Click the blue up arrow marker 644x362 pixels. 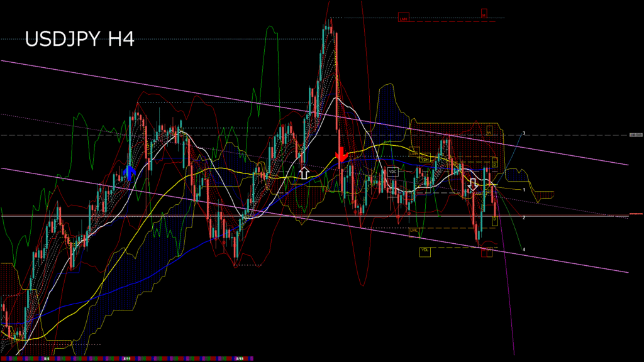click(130, 173)
